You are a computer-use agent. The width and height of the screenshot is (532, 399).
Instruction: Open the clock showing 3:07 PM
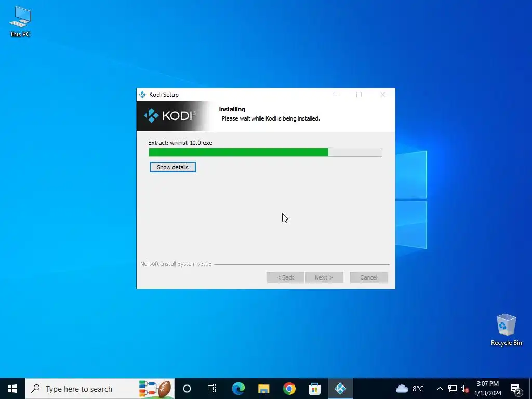click(488, 389)
